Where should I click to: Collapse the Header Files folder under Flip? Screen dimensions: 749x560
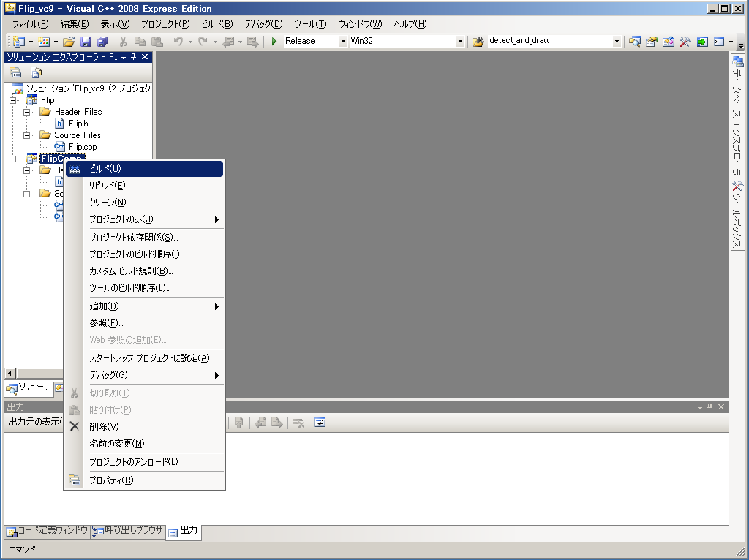pos(27,112)
